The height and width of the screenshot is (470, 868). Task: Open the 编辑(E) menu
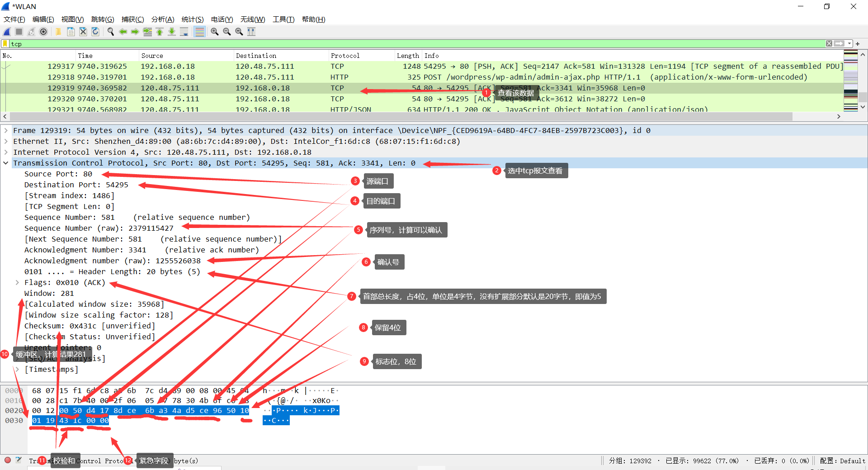click(43, 19)
